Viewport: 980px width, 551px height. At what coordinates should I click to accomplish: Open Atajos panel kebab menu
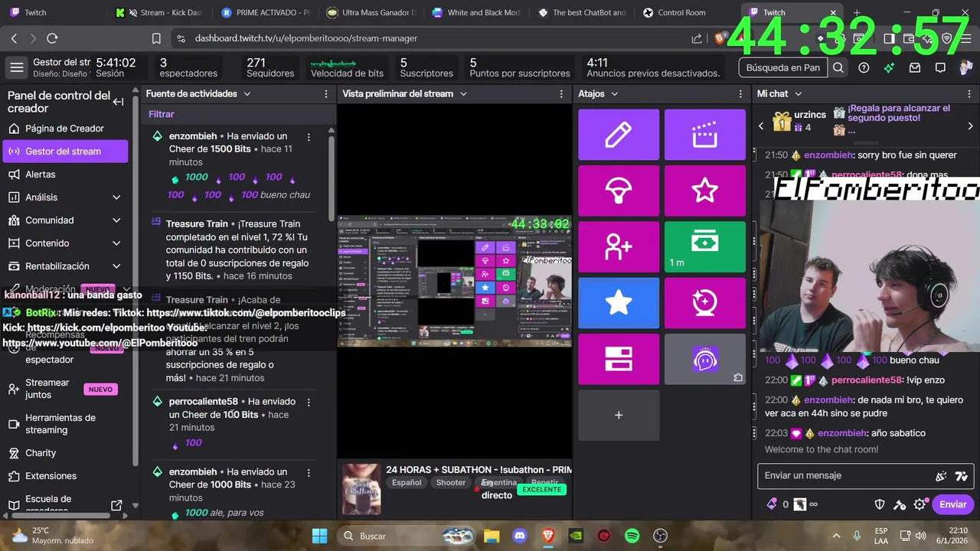[740, 93]
